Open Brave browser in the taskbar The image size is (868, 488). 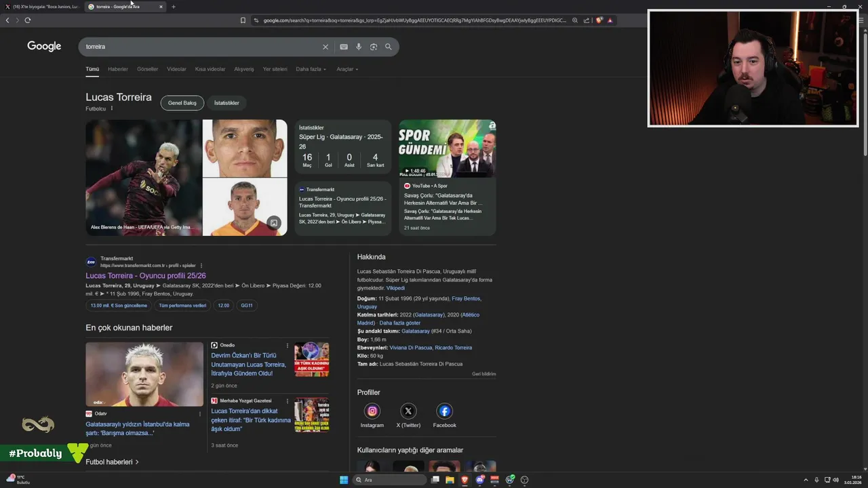pyautogui.click(x=465, y=480)
